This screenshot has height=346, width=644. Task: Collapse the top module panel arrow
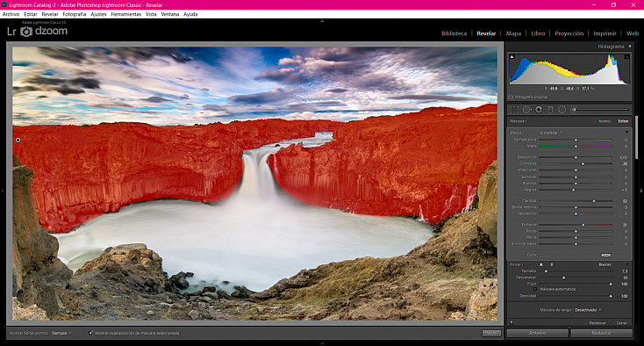tap(322, 20)
